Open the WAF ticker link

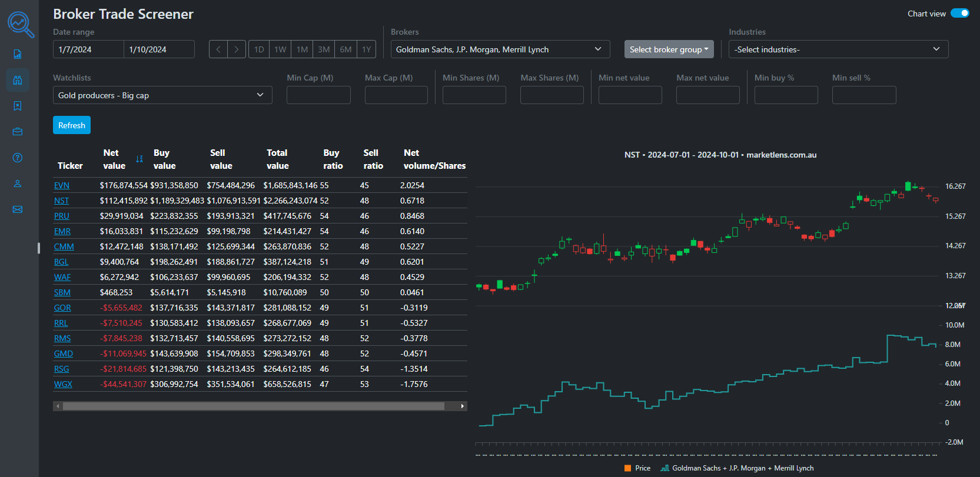62,277
